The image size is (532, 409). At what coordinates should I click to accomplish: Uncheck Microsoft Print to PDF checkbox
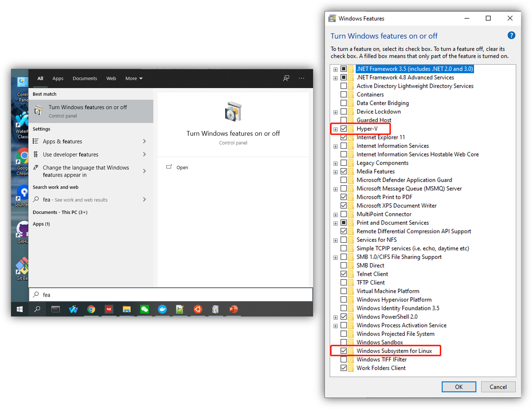click(x=343, y=197)
